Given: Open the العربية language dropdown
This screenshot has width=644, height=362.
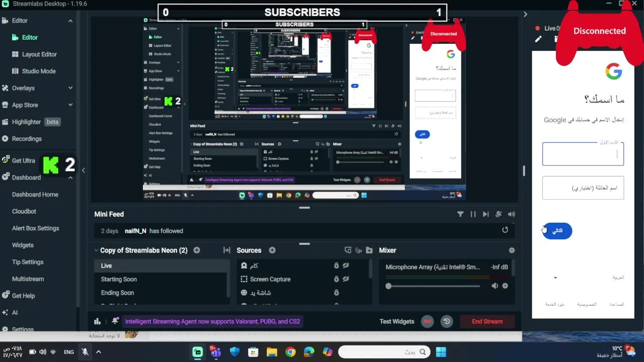Looking at the screenshot, I should [588, 278].
